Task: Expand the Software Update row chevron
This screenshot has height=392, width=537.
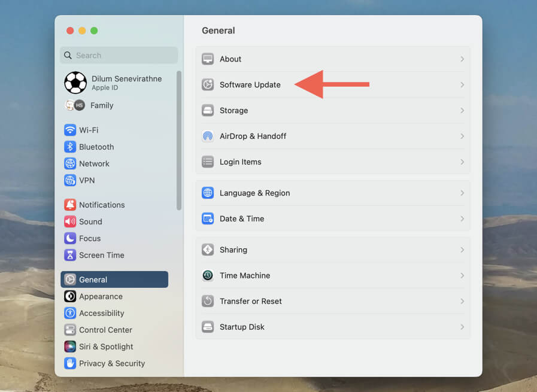Action: coord(462,84)
